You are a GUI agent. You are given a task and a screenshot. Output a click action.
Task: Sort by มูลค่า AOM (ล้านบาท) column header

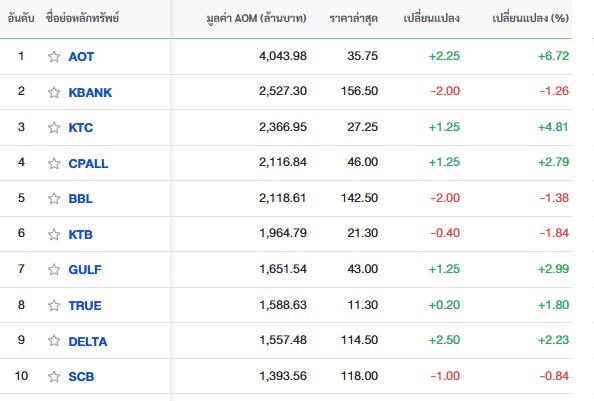click(x=256, y=18)
